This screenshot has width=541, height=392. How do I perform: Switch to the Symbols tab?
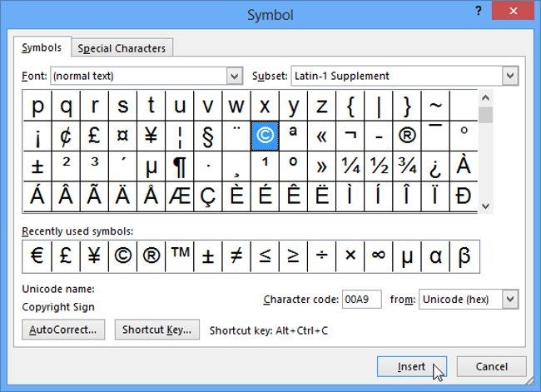[x=42, y=47]
